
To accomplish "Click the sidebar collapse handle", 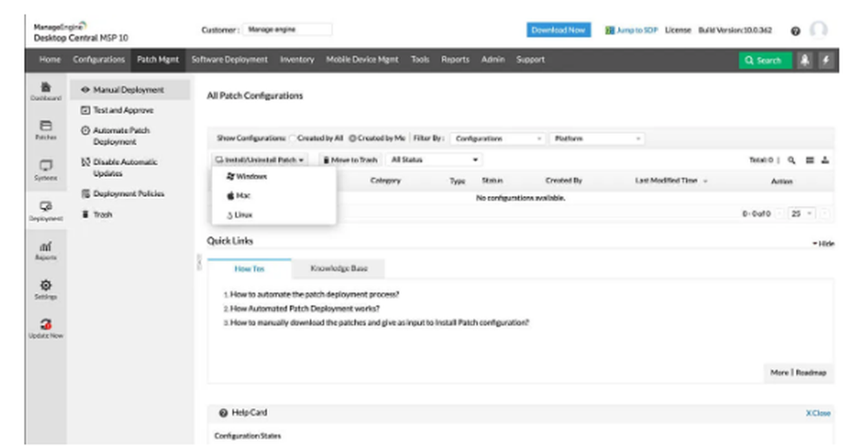I will pos(199,262).
